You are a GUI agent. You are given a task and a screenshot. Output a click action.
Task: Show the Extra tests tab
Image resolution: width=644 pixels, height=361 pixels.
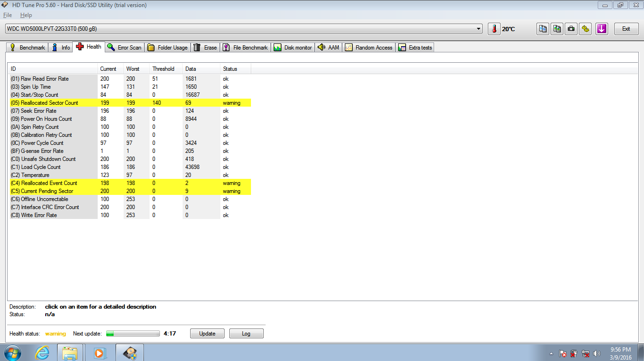(x=415, y=48)
